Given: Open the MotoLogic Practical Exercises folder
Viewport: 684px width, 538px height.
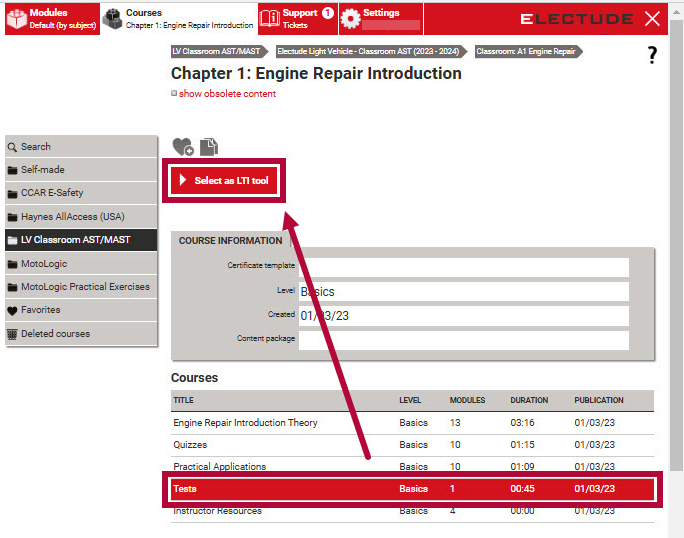Looking at the screenshot, I should tap(81, 287).
